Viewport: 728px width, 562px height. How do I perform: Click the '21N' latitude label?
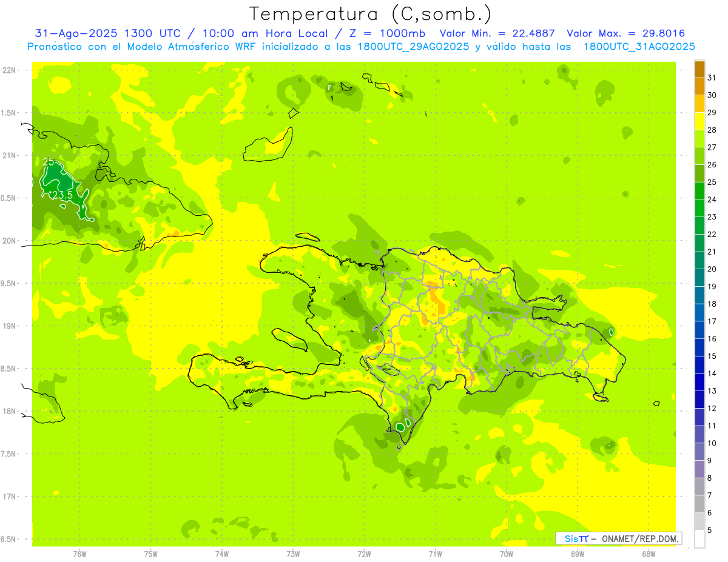pyautogui.click(x=9, y=155)
